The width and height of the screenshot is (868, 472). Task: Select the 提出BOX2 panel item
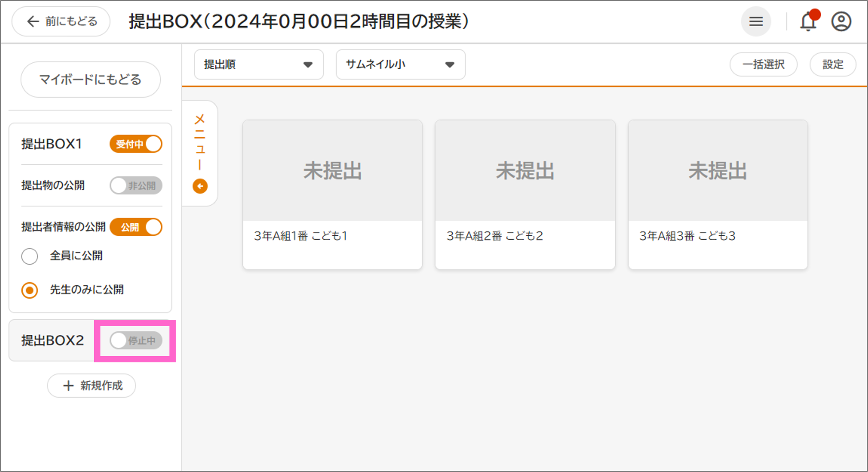click(53, 341)
